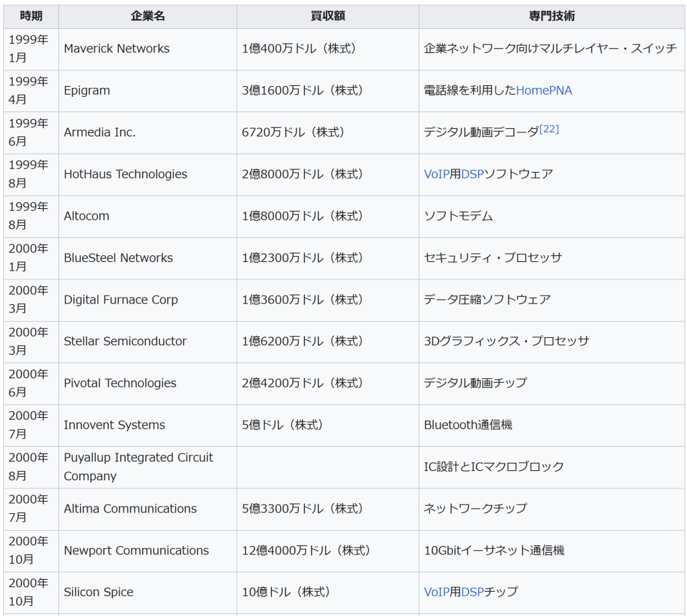Click the 買収額 column header

327,16
